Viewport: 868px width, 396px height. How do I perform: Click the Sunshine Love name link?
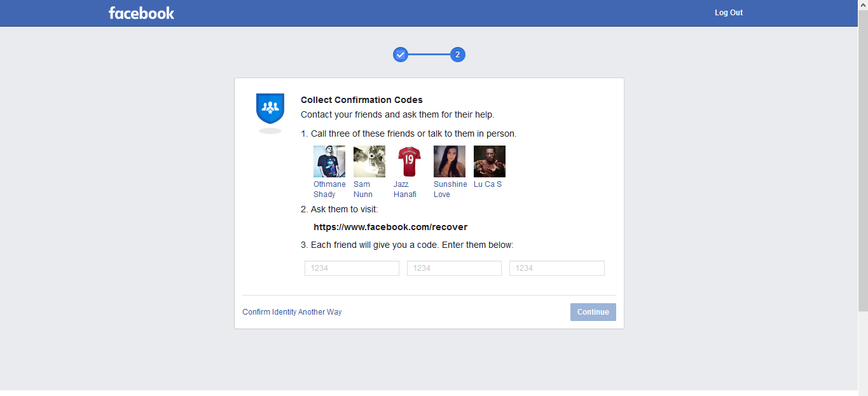click(450, 189)
